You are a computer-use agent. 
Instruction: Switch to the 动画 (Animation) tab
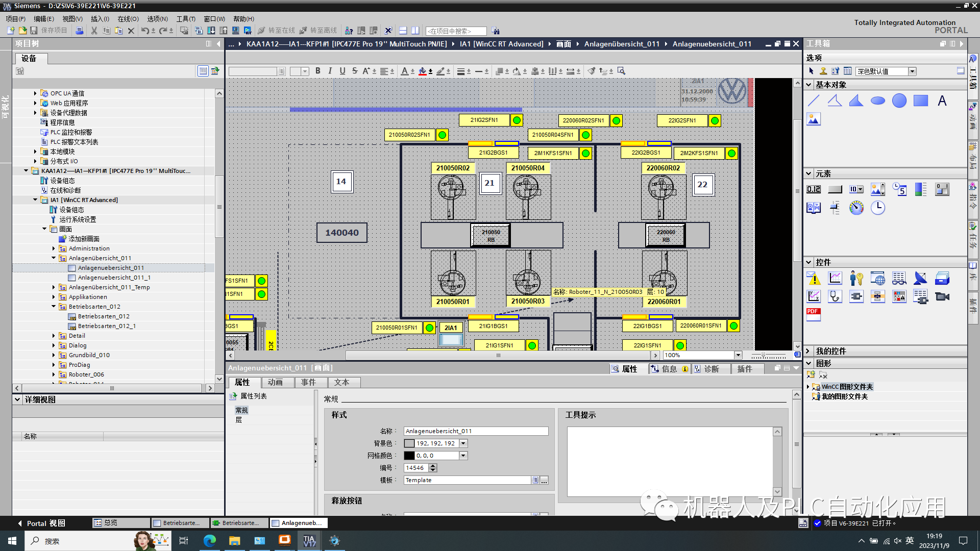coord(276,382)
